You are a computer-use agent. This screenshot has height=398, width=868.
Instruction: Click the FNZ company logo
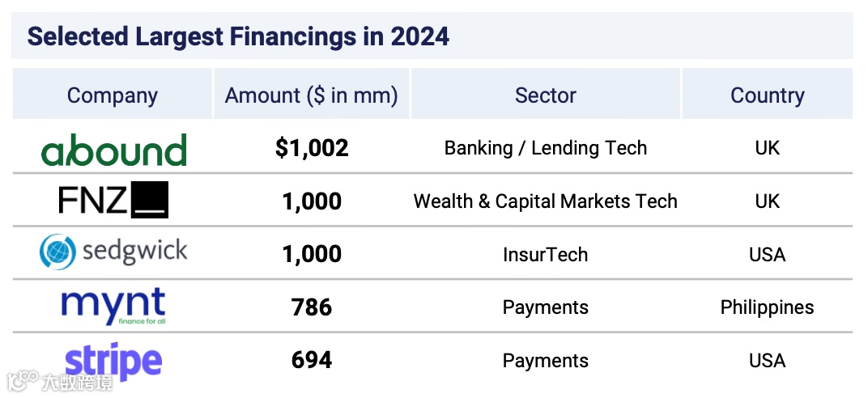point(113,201)
